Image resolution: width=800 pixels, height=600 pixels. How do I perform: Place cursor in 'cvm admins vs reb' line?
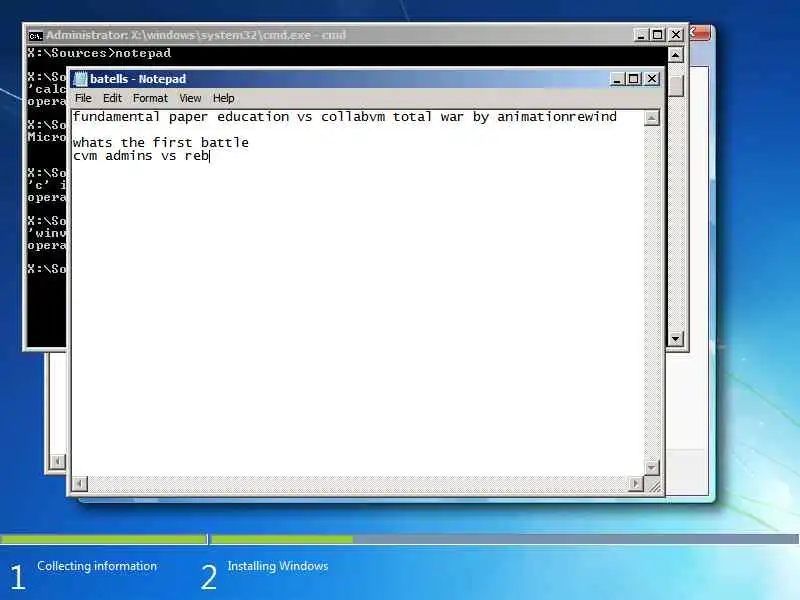pyautogui.click(x=141, y=156)
